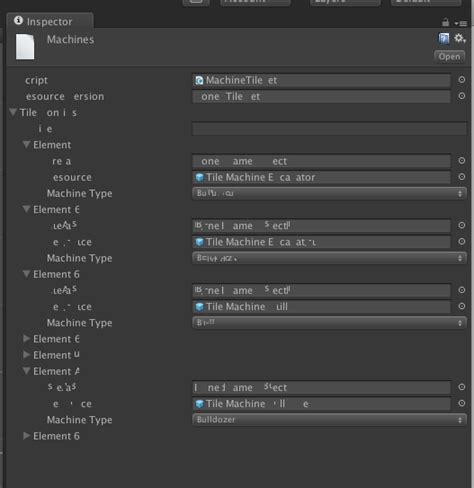The width and height of the screenshot is (474, 488).
Task: Click the Machines asset file icon
Action: coord(25,47)
